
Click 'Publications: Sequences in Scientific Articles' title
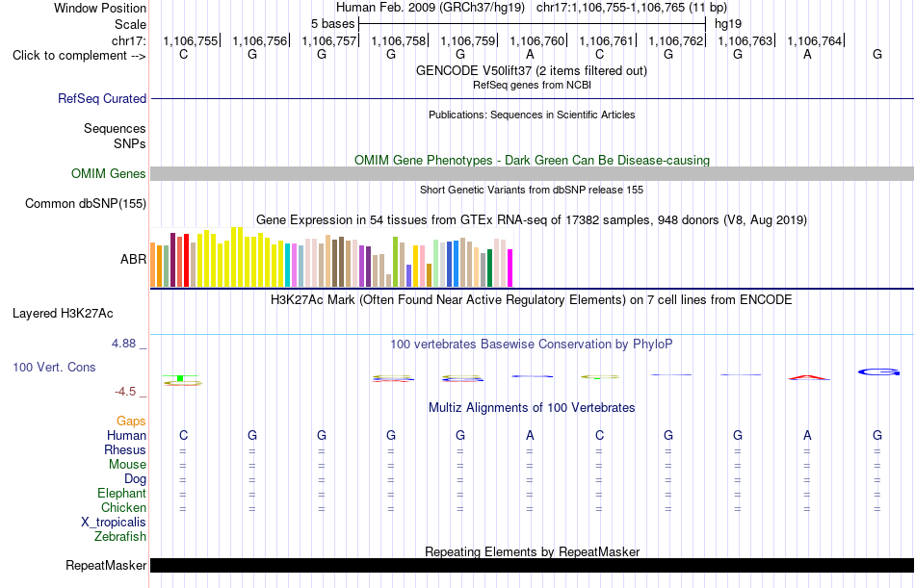click(x=532, y=115)
